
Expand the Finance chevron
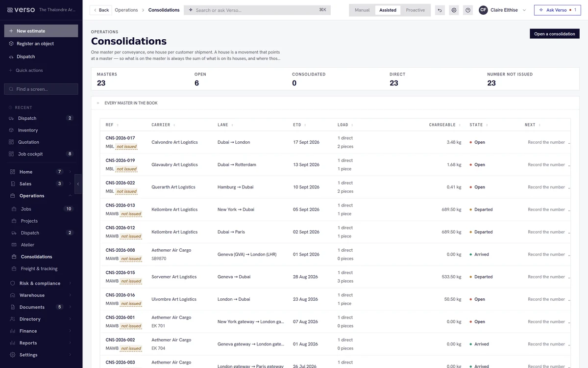(x=70, y=331)
